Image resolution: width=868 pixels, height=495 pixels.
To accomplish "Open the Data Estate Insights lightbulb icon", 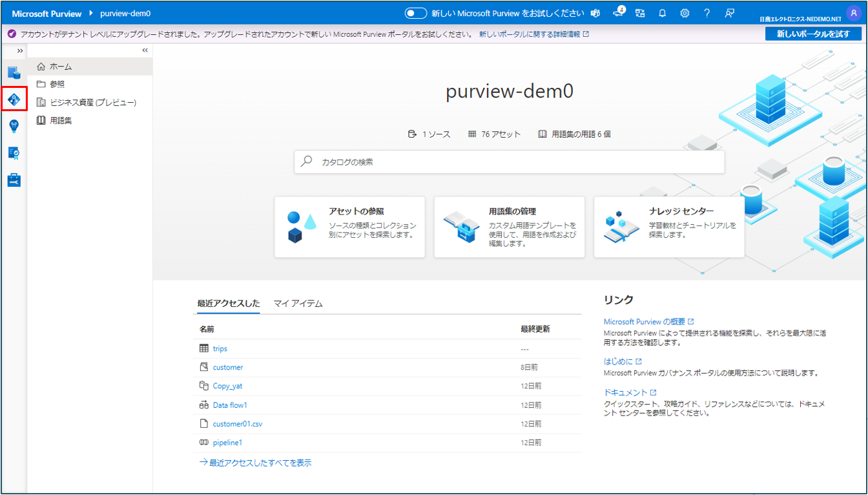I will [14, 126].
